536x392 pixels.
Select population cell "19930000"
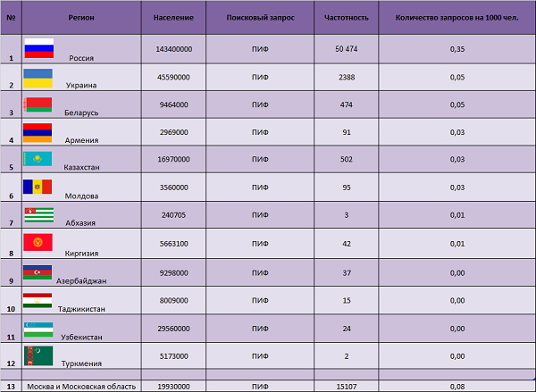point(173,387)
